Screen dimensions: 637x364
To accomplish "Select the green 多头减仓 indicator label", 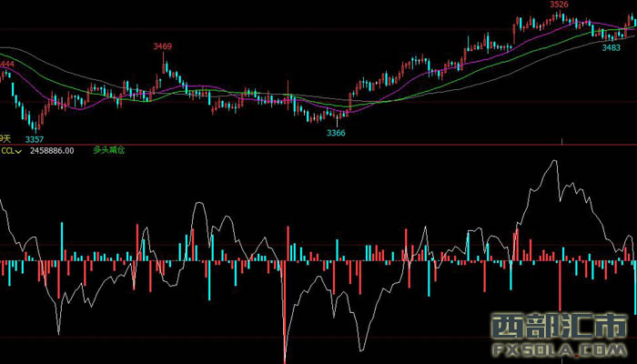I will 108,150.
